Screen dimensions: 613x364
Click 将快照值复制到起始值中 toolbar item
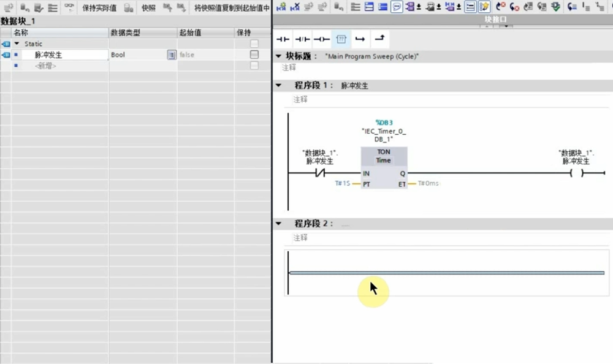tap(231, 8)
